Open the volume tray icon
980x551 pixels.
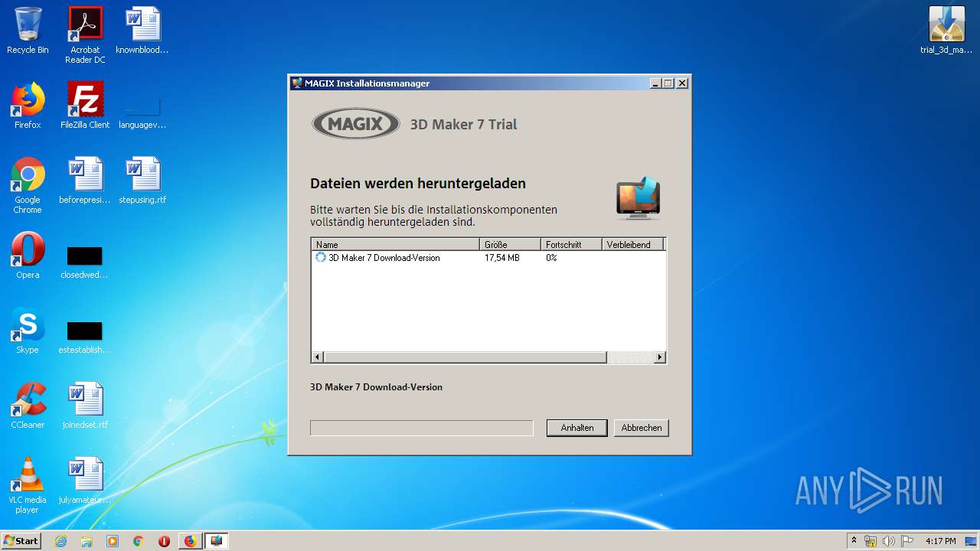pos(889,541)
